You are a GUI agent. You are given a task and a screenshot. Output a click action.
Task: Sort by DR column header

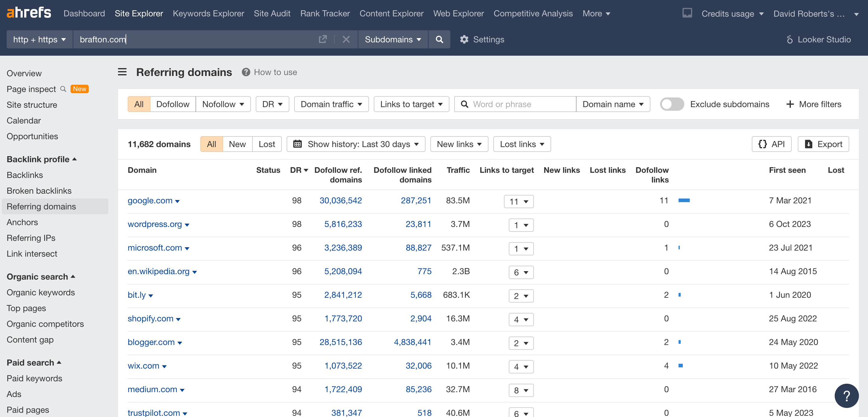pos(299,170)
